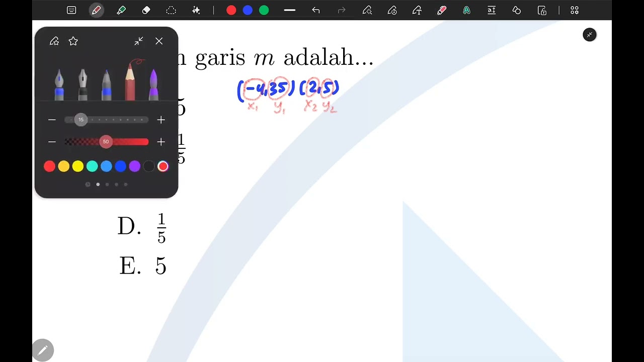
Task: Go to the last palette page dot
Action: pos(126,185)
